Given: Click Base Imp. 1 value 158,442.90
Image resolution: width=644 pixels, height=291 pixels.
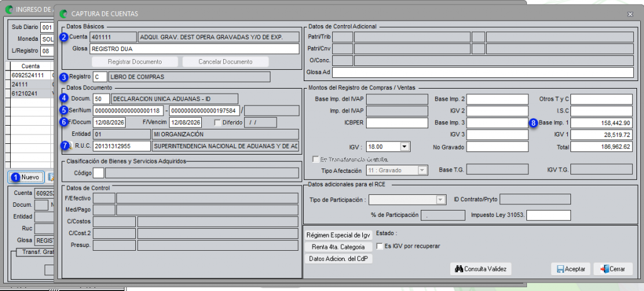Looking at the screenshot, I should 601,123.
